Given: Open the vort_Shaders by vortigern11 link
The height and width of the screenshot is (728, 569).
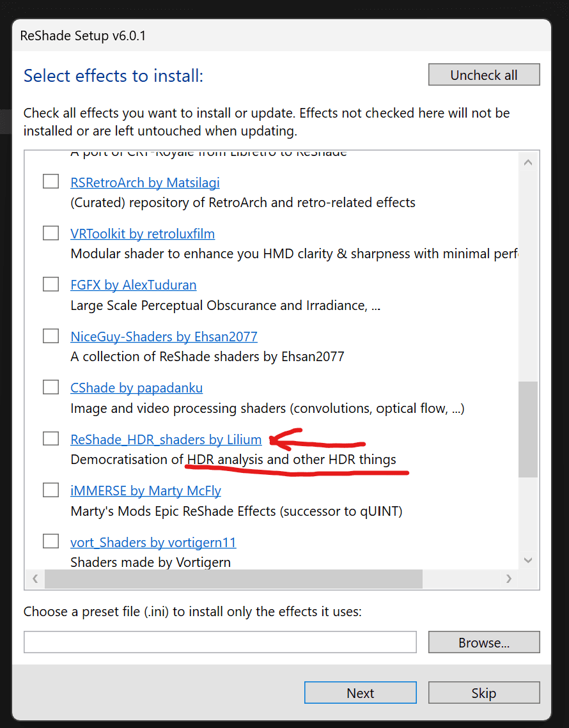Looking at the screenshot, I should click(x=153, y=542).
